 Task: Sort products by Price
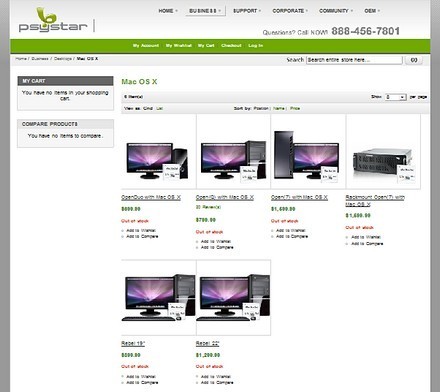coord(295,108)
